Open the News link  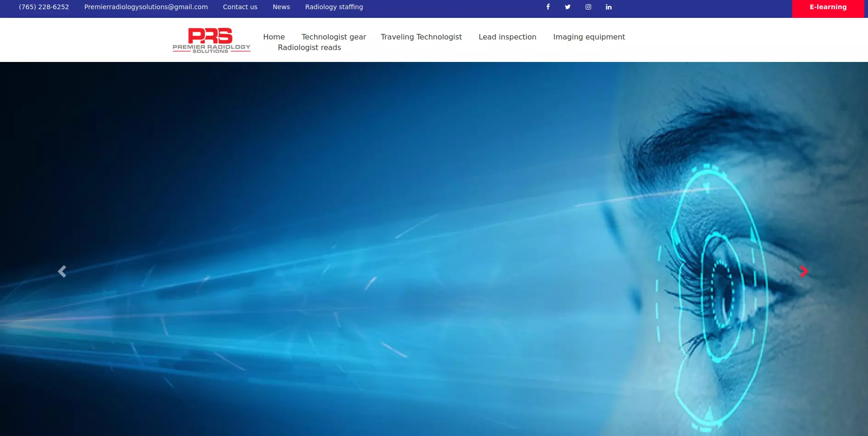pyautogui.click(x=281, y=7)
